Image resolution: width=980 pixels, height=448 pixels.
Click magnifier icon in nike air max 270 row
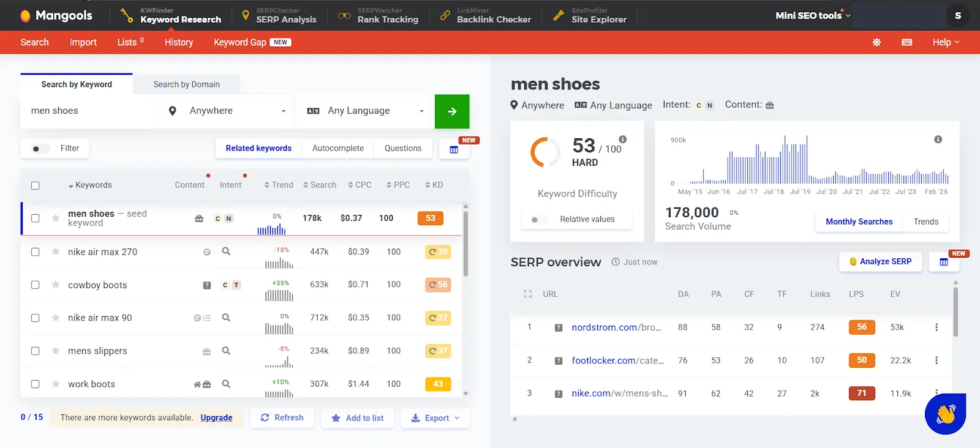[226, 251]
